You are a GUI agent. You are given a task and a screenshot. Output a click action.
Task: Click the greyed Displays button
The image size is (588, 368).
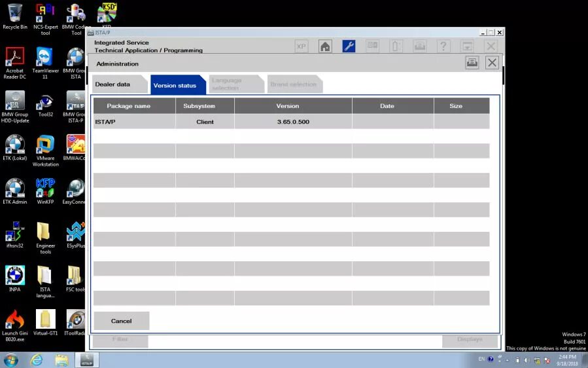[470, 340]
